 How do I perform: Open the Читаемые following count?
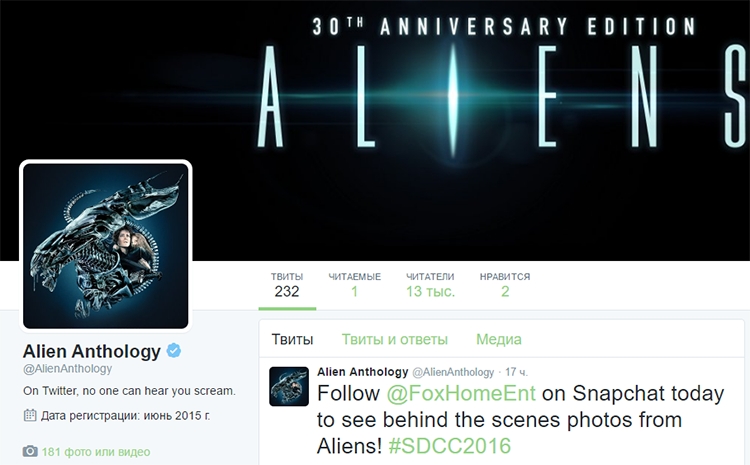[x=354, y=285]
